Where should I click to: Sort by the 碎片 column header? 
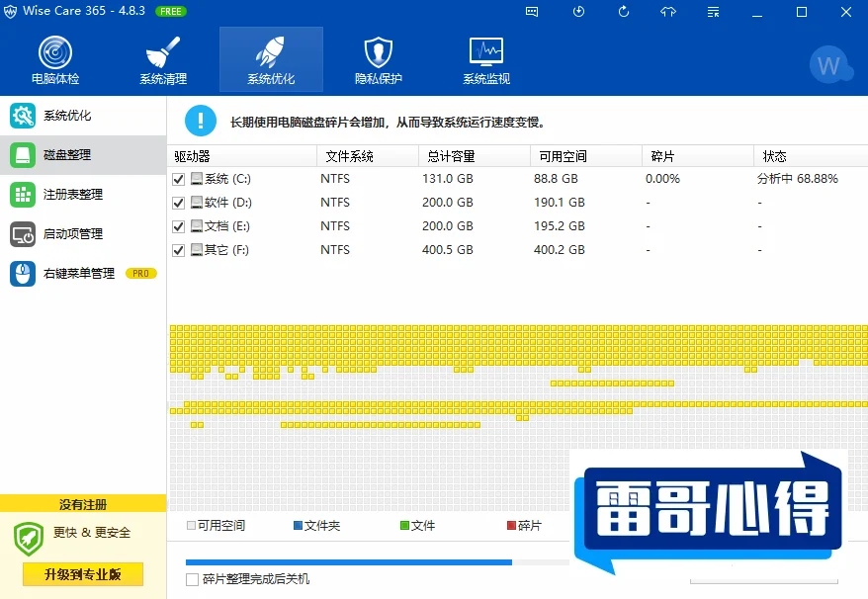[698, 156]
